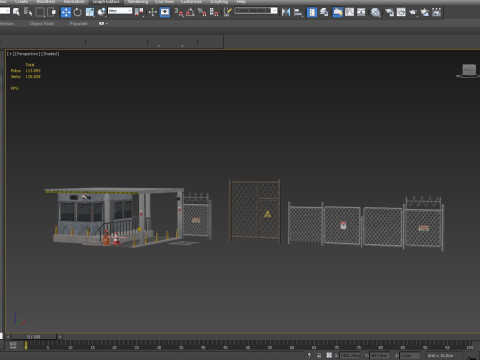Step time slider forward with right arrow
Image resolution: width=480 pixels, height=360 pixels.
(x=60, y=337)
